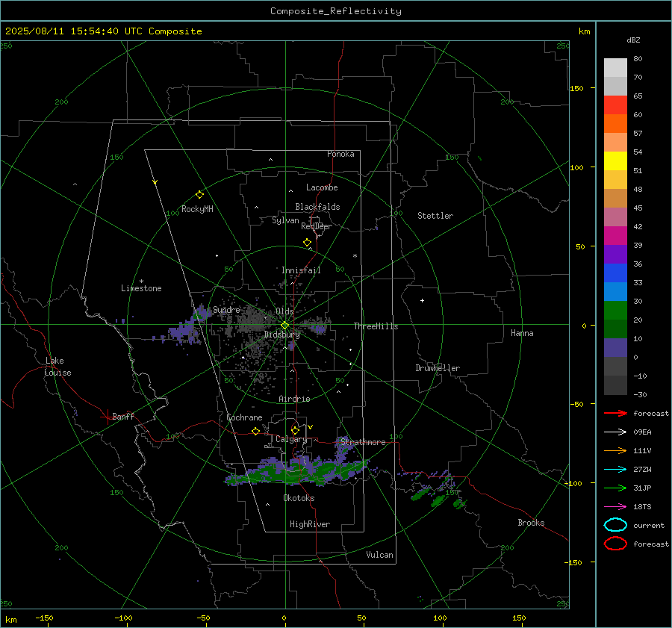Click the Strathmore city label

[x=363, y=442]
